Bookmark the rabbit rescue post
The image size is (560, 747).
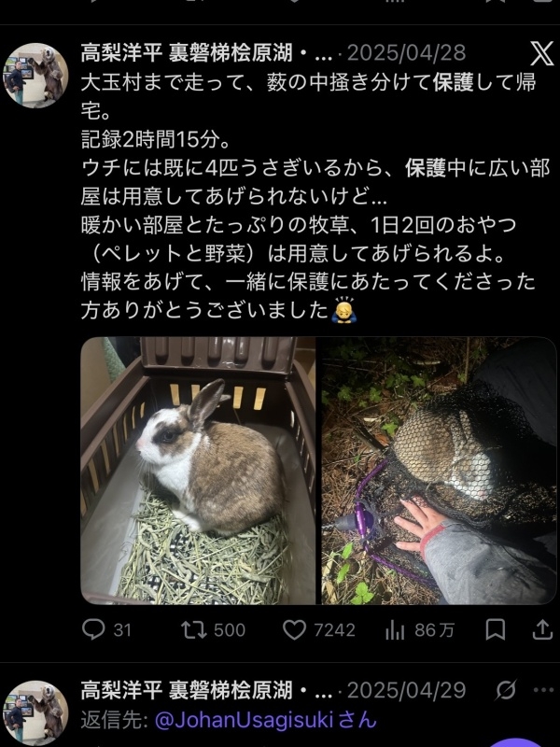pyautogui.click(x=496, y=629)
